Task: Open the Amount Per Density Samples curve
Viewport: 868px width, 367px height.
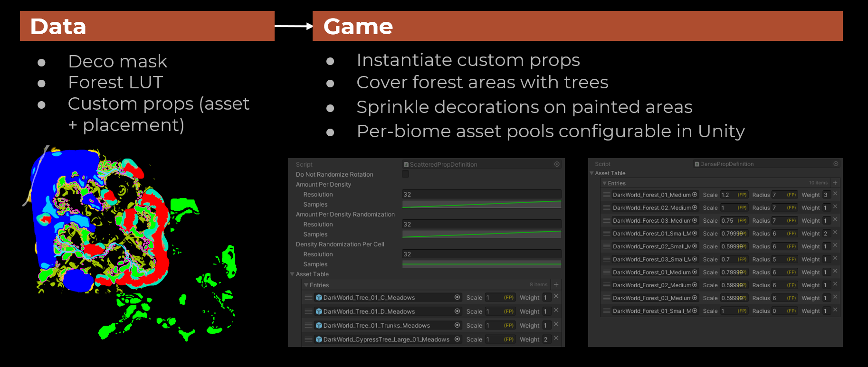Action: (x=481, y=205)
